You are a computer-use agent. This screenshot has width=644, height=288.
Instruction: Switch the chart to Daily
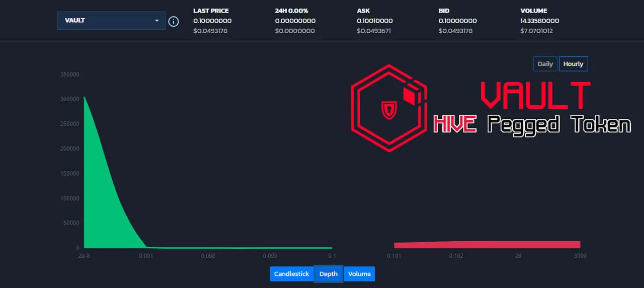click(545, 64)
